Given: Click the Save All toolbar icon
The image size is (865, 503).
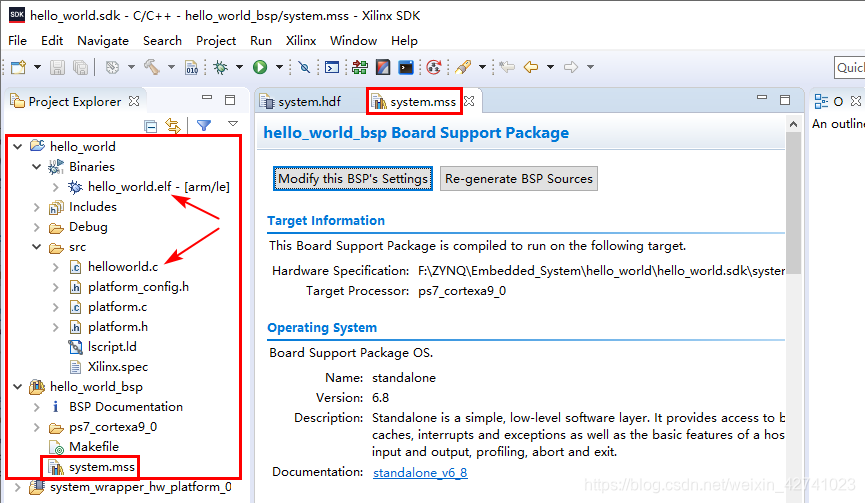Looking at the screenshot, I should pos(81,67).
